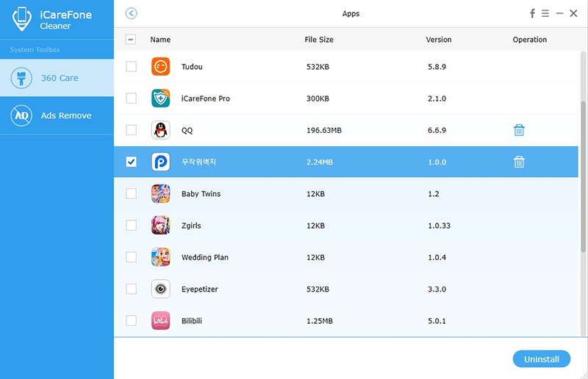Click the Name column header
Screen dimensions: 588x379
click(160, 40)
